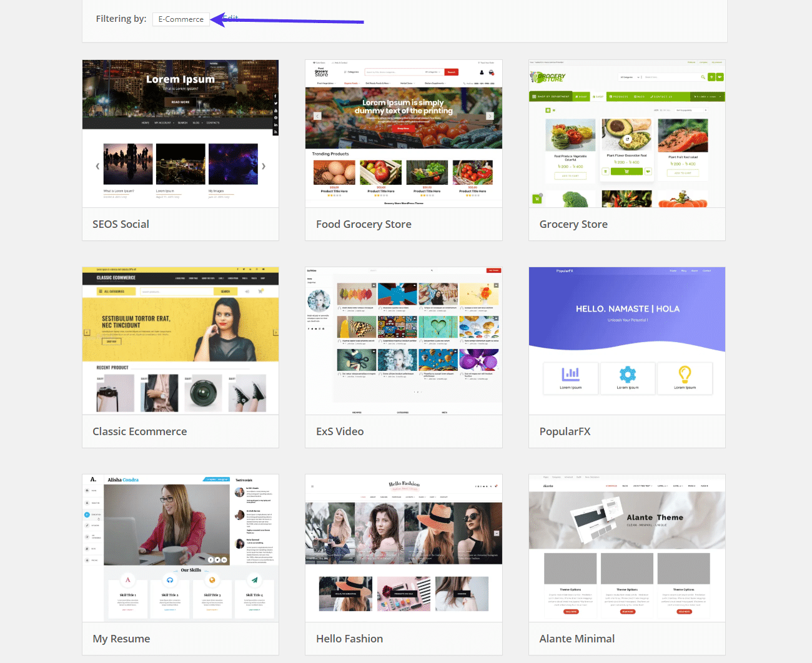
Task: Open the ExS Video theme screenshot
Action: (x=404, y=341)
